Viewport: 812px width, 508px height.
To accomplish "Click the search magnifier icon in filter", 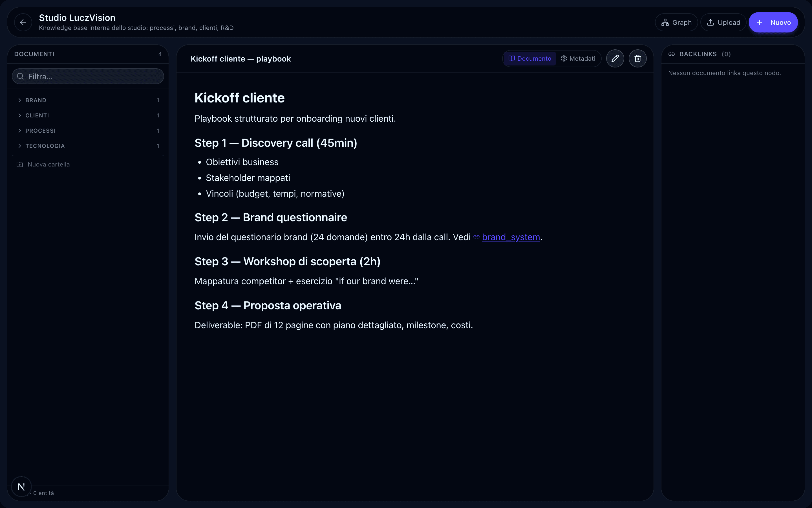I will point(21,76).
